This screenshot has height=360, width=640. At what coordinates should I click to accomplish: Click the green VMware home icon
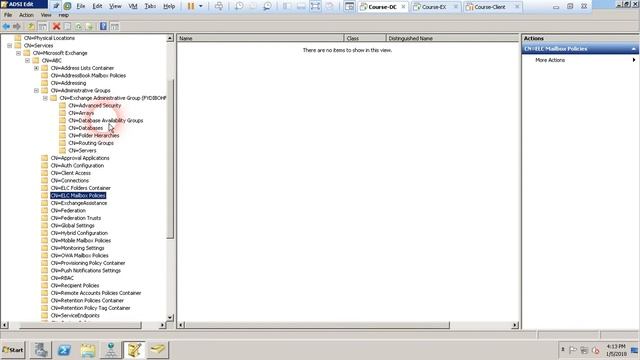tap(67, 6)
